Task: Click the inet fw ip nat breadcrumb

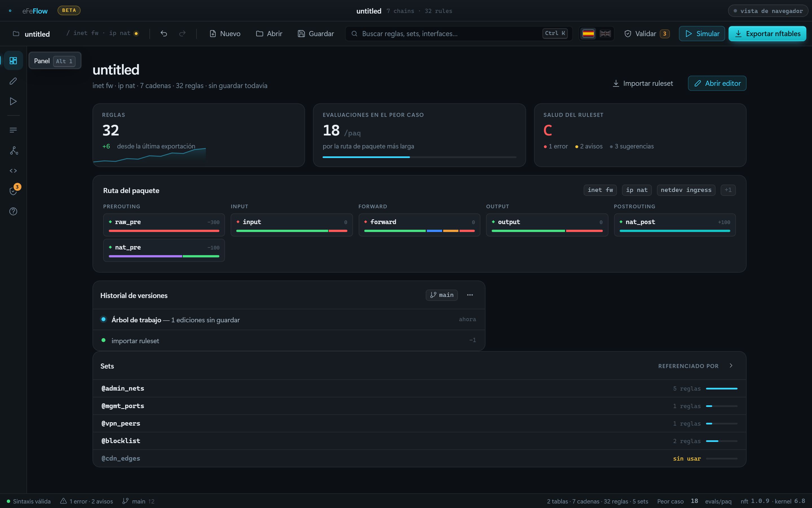Action: [x=102, y=33]
